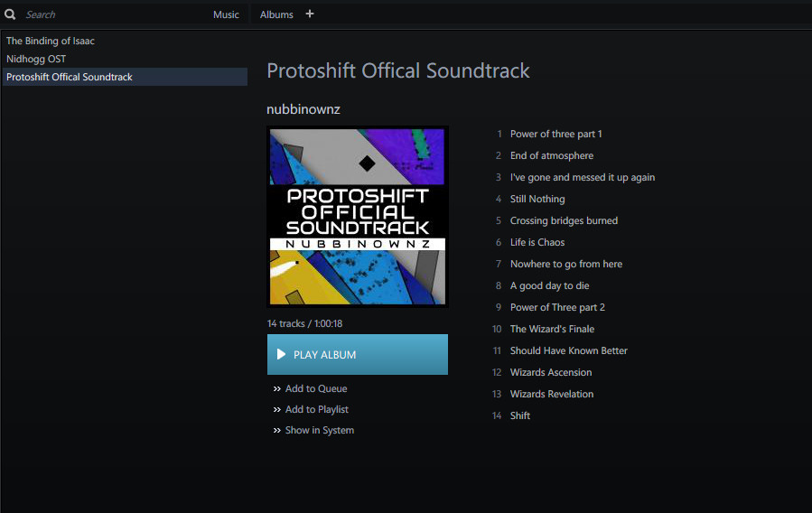Open the Music tab
Screen dimensions: 812x513
[226, 14]
